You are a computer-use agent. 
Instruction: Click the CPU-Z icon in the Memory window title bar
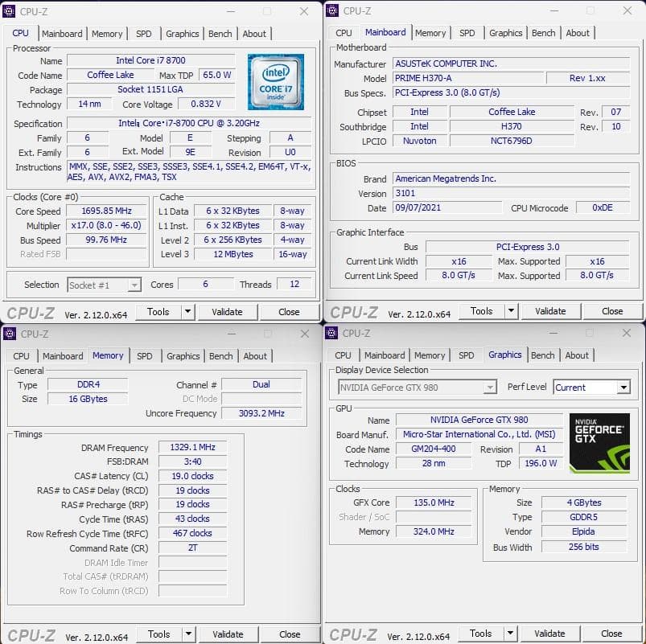point(11,334)
